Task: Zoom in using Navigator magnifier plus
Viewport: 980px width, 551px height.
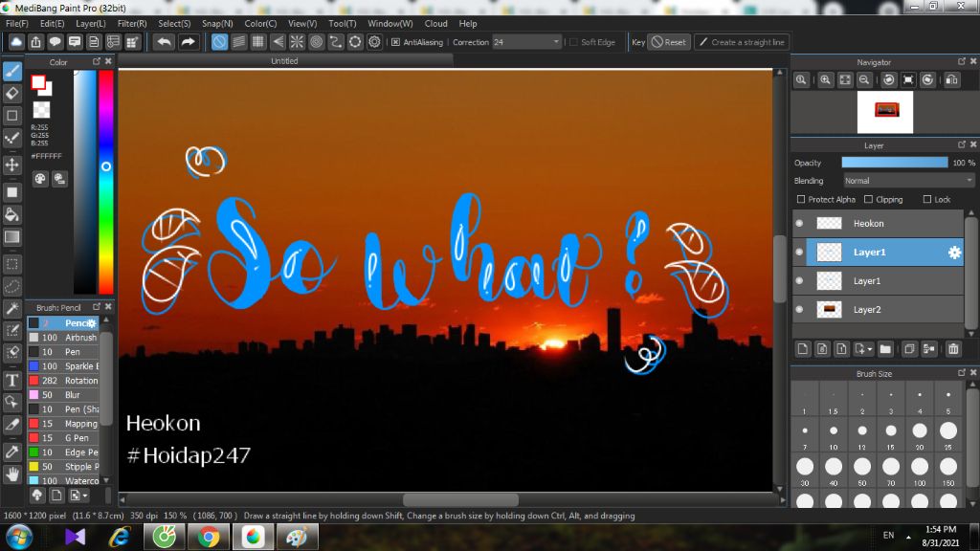Action: point(826,80)
